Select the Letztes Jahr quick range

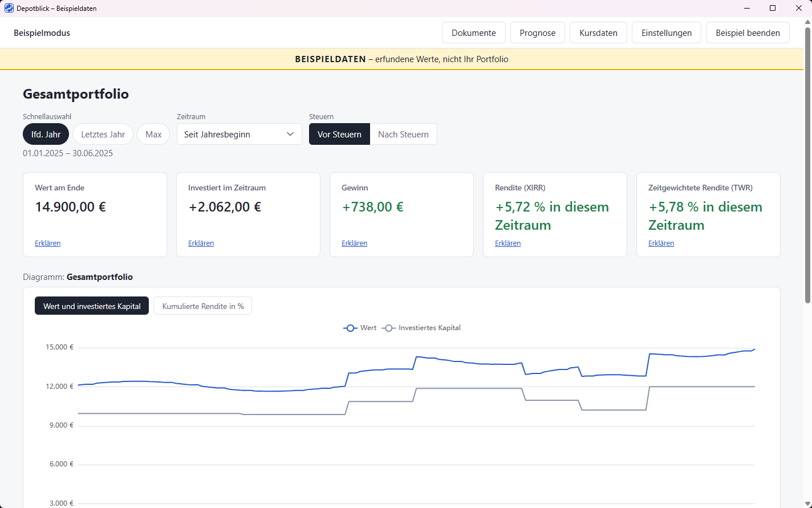103,135
